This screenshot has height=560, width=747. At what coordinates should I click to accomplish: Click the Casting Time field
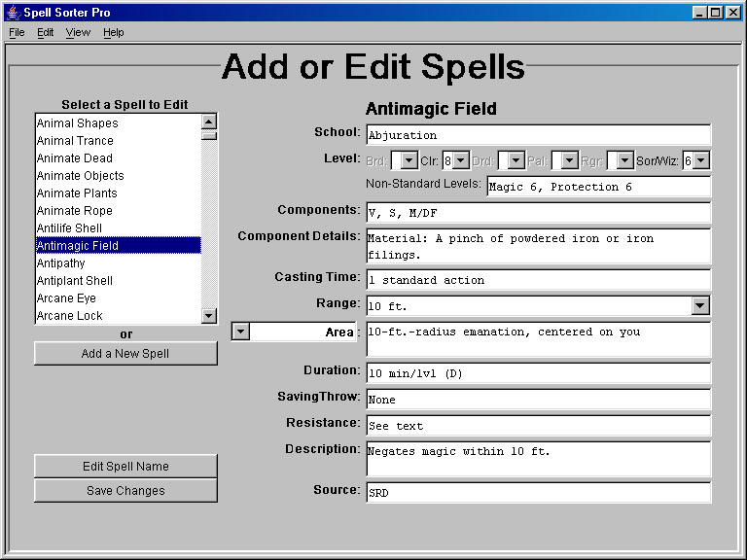point(538,280)
